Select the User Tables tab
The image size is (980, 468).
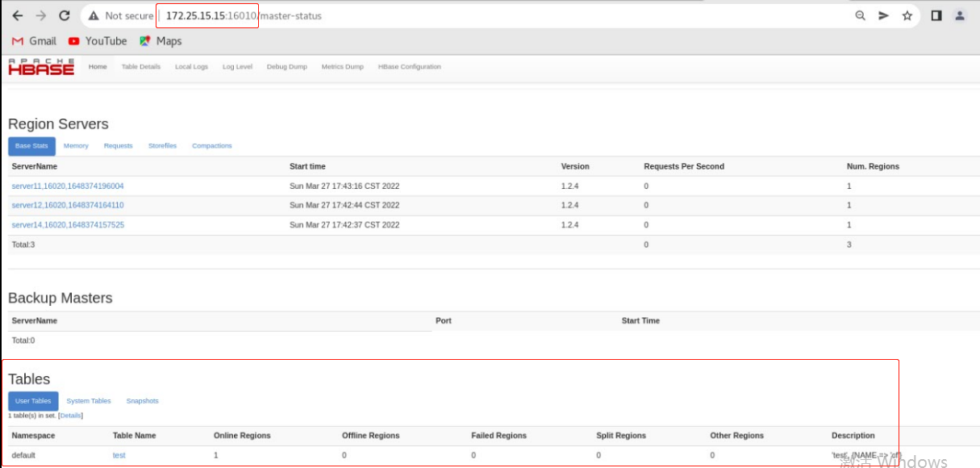pyautogui.click(x=33, y=401)
